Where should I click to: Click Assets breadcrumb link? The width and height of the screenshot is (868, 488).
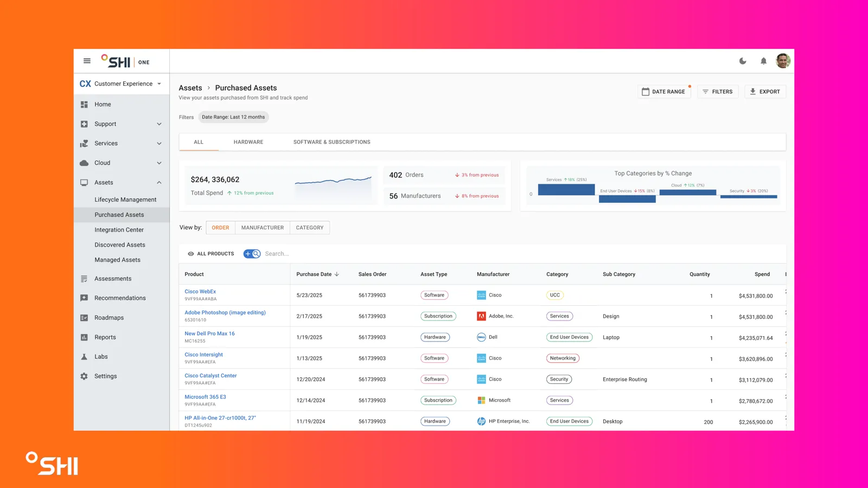[190, 88]
